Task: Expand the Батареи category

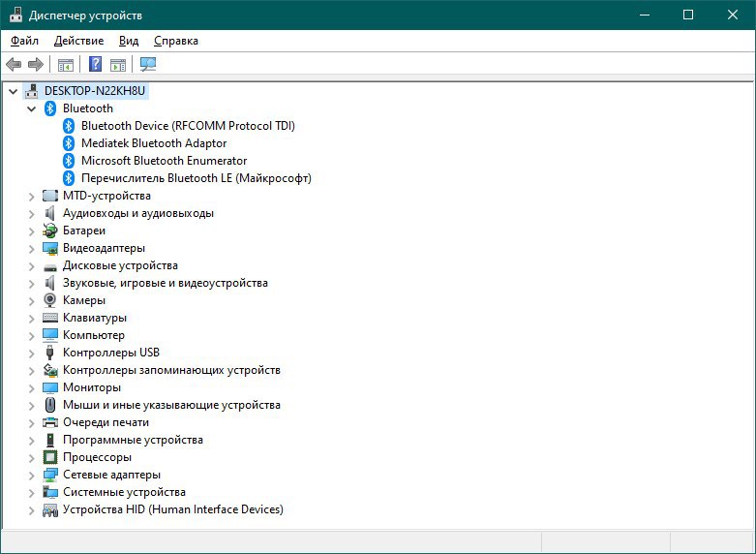Action: pyautogui.click(x=32, y=231)
